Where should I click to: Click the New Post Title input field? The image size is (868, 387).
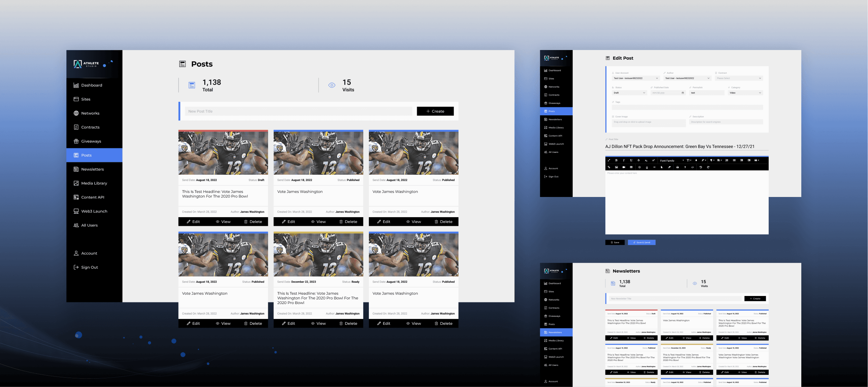tap(299, 111)
